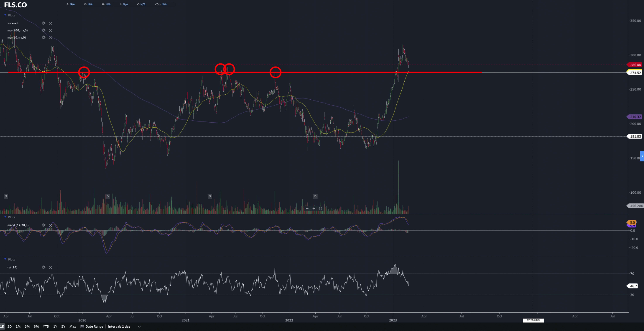Remove the rsi (14) plot

pos(51,268)
